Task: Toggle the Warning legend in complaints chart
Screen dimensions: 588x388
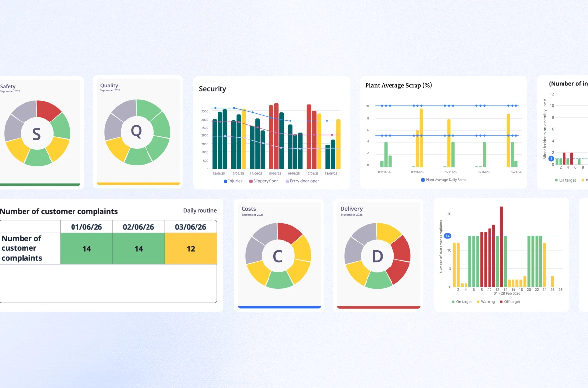Action: (x=486, y=302)
